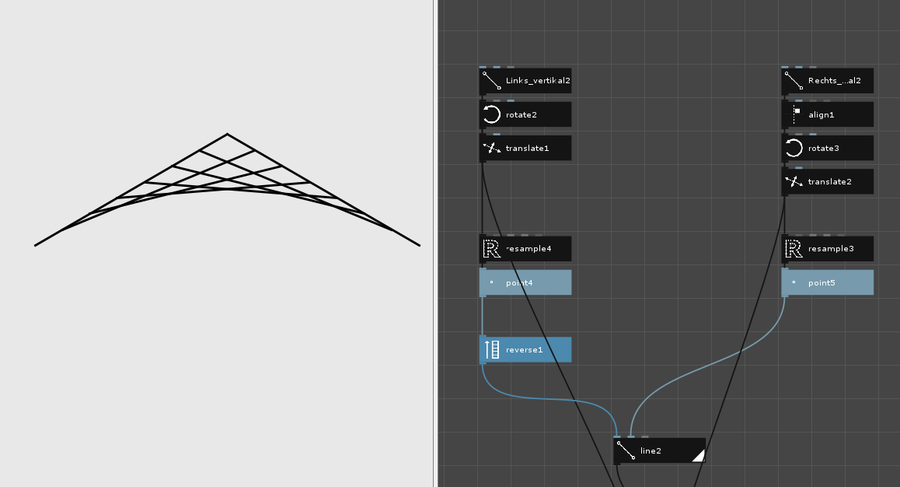The width and height of the screenshot is (900, 487).
Task: Select the Rechts_...al2 node label
Action: coord(835,81)
